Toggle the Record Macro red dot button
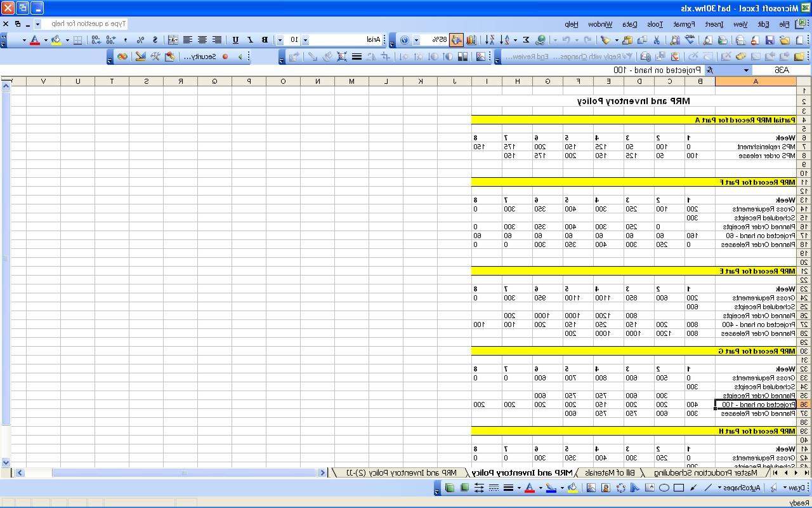This screenshot has width=812, height=508. click(225, 56)
